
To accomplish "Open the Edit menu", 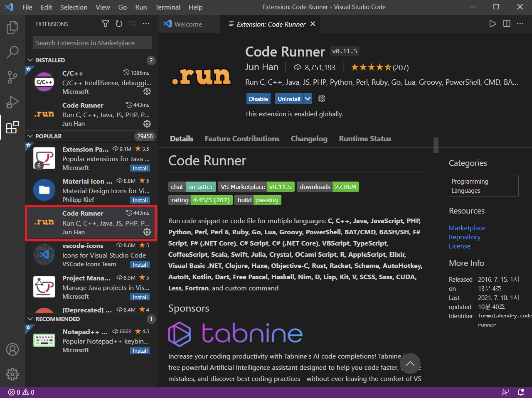I will [x=47, y=7].
